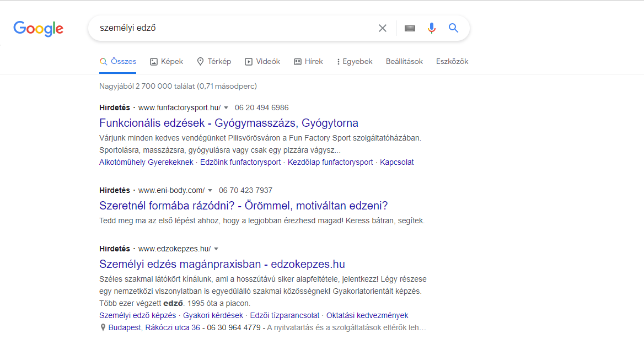This screenshot has width=644, height=355.
Task: Open the Térkép tab
Action: click(214, 62)
